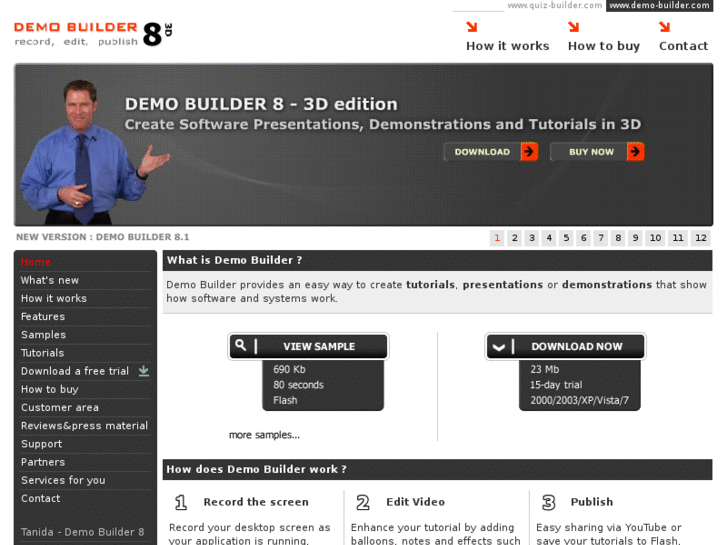The image size is (727, 545).
Task: Click Publish heading
Action: (x=592, y=502)
